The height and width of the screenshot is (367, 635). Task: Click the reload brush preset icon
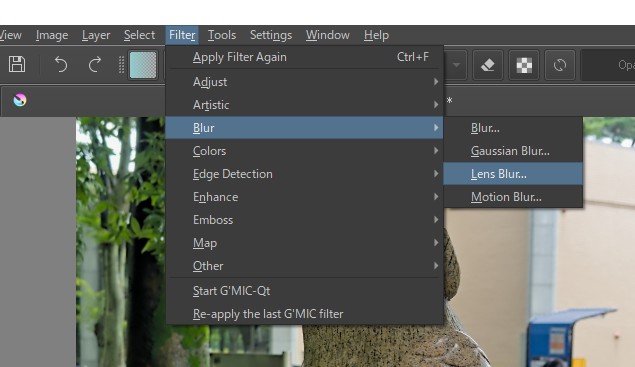pos(560,65)
